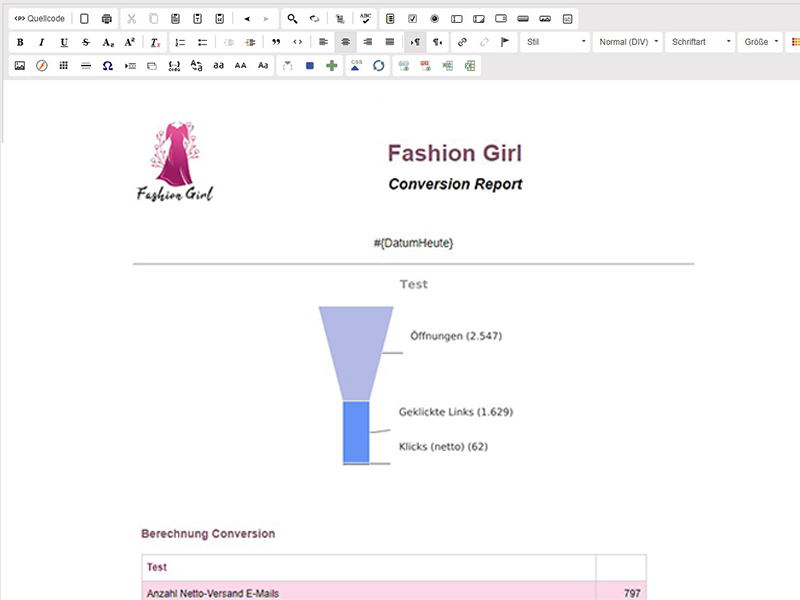
Task: Set right-to-left text direction
Action: pos(437,42)
